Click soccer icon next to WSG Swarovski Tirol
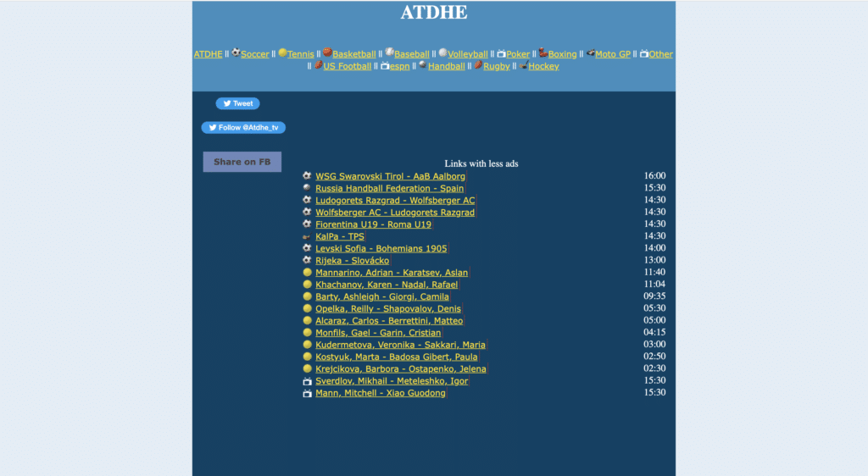868x476 pixels. pos(307,175)
